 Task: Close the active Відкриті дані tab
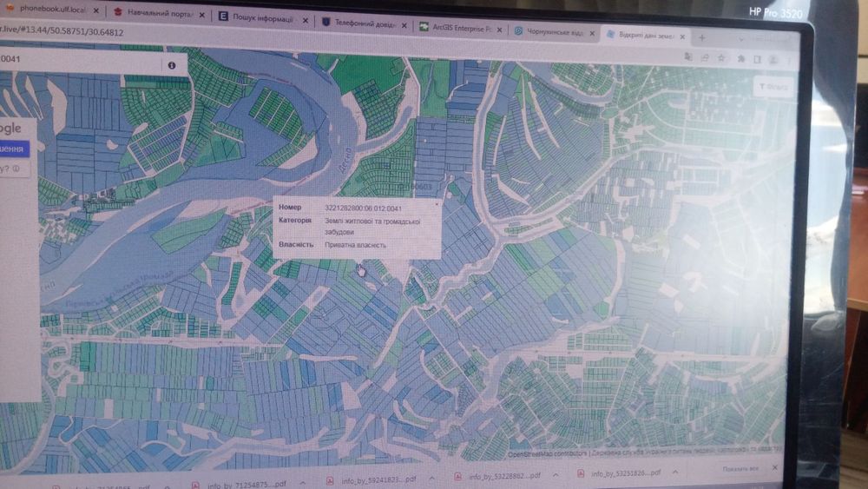click(682, 37)
